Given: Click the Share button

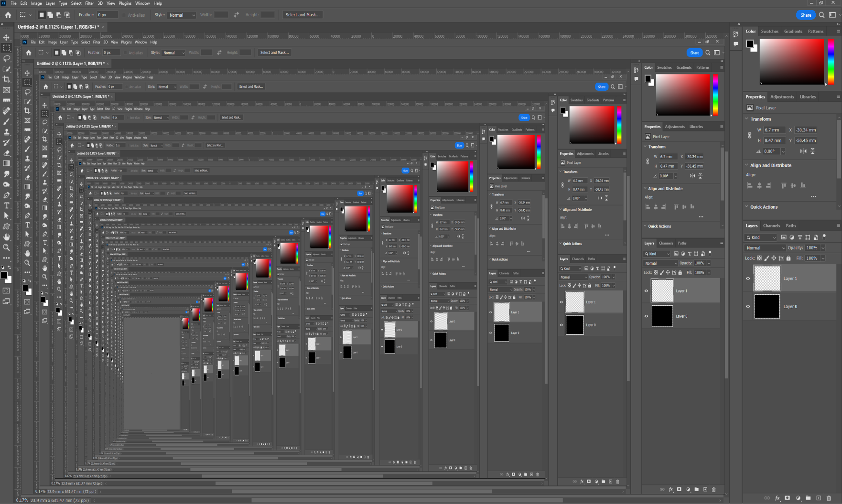Looking at the screenshot, I should [x=806, y=15].
